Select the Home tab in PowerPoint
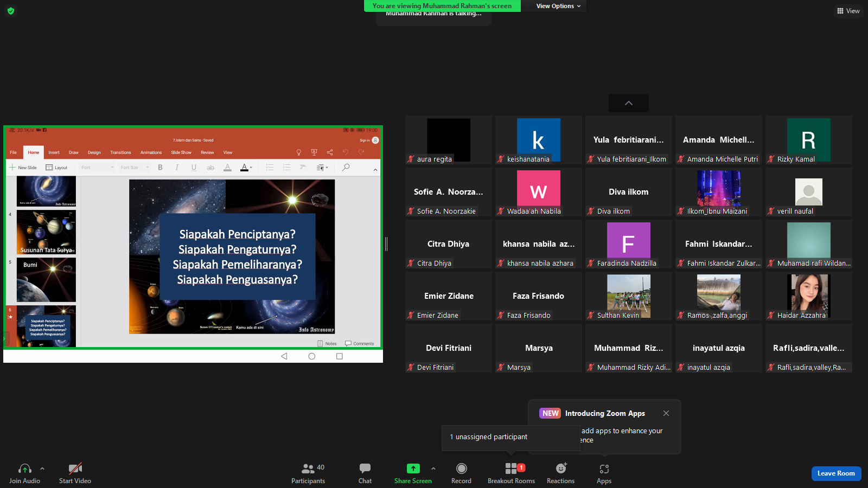The width and height of the screenshot is (868, 488). (x=34, y=152)
